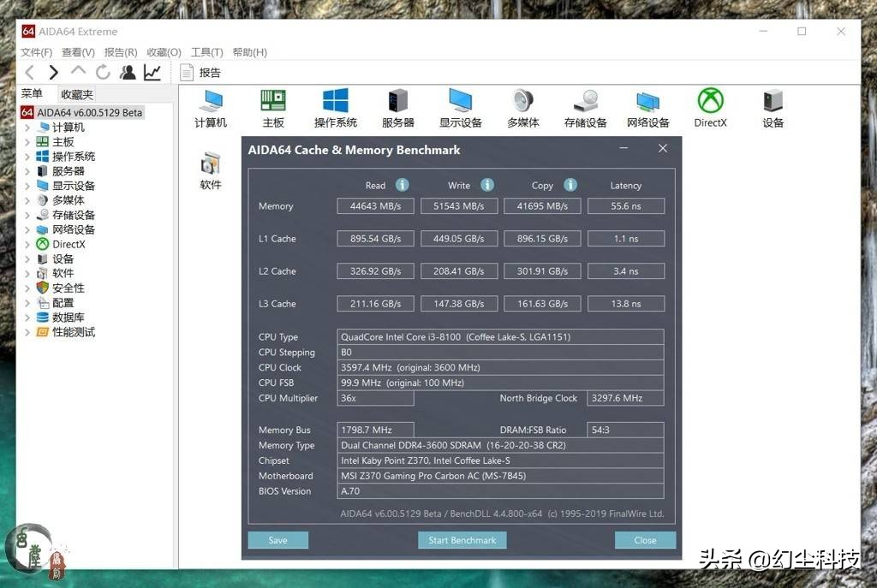Open the 查看(V) menu

pos(78,52)
